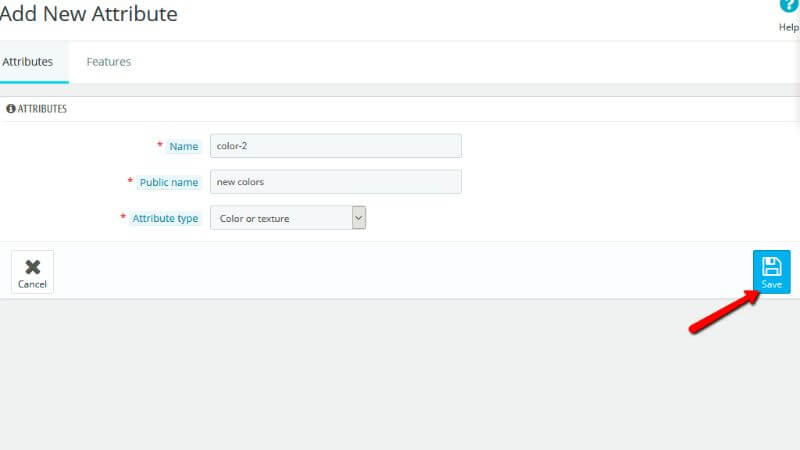Click the Public name input field
This screenshot has width=800, height=450.
tap(336, 182)
